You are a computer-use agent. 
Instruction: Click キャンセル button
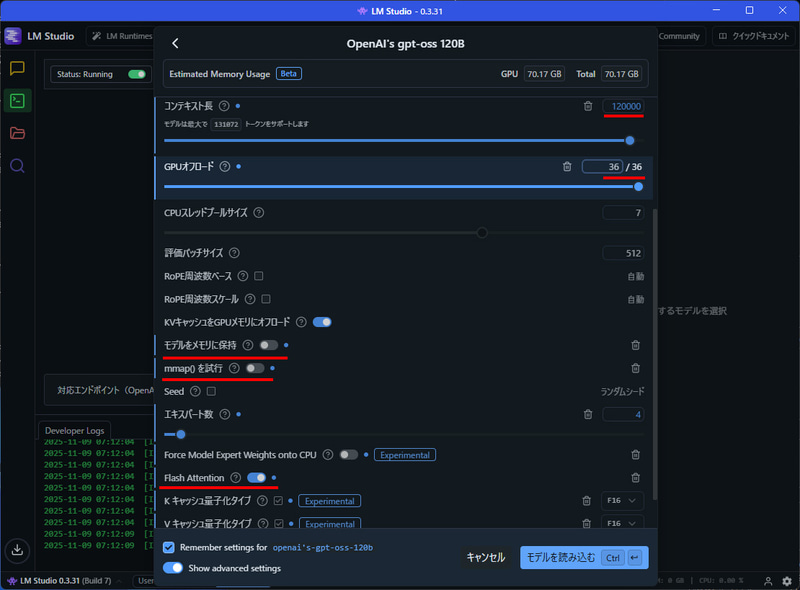(x=486, y=557)
